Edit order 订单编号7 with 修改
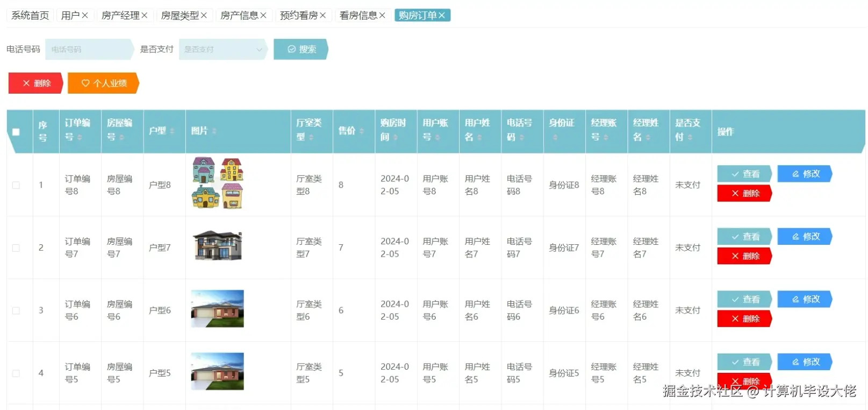The image size is (868, 410). pyautogui.click(x=805, y=236)
